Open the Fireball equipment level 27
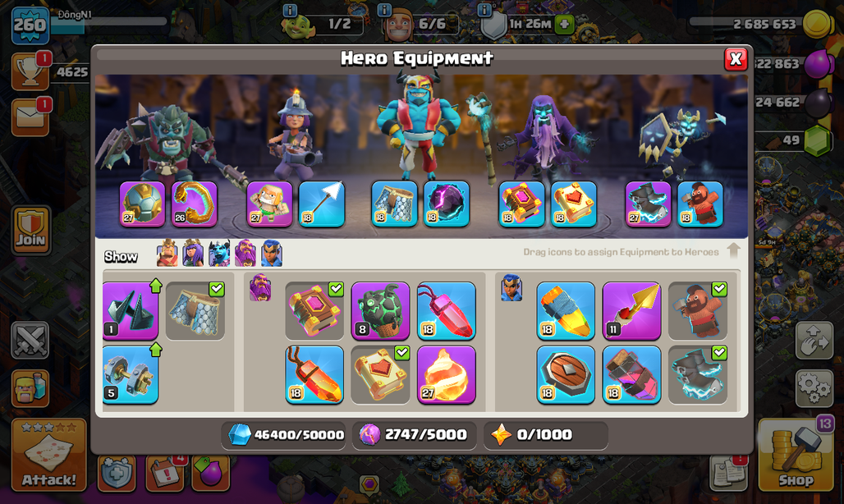This screenshot has width=844, height=504. point(447,374)
